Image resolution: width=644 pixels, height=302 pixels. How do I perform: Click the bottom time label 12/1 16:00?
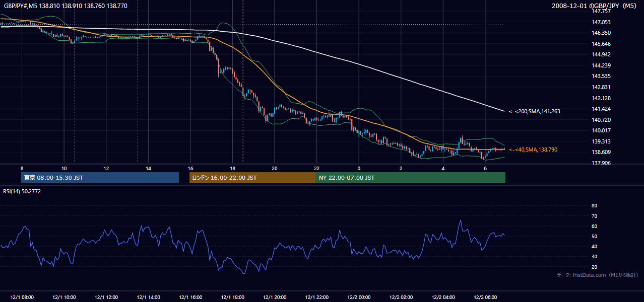(190, 297)
